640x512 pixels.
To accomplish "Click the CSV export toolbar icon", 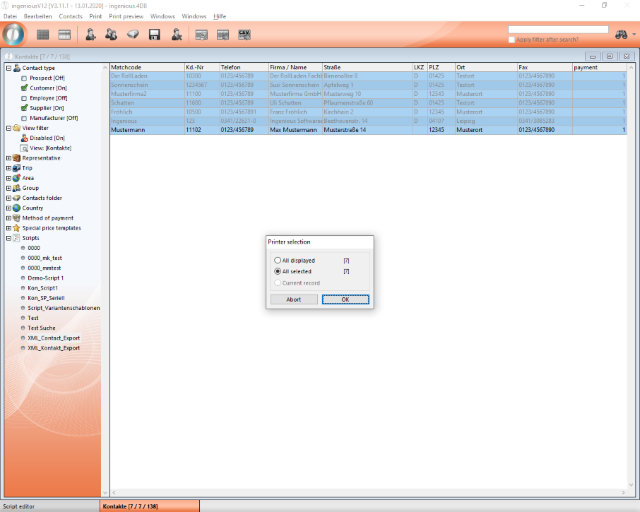I will click(244, 35).
